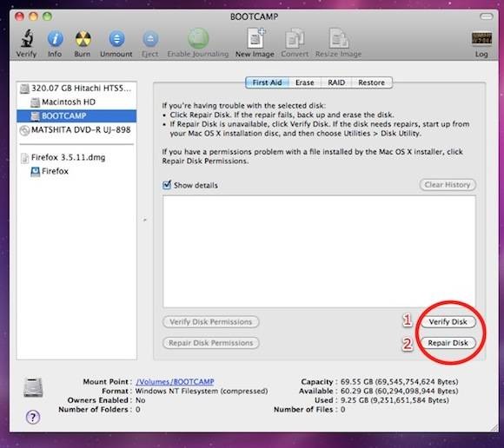504x448 pixels.
Task: Switch to the First Aid tab
Action: click(x=267, y=82)
